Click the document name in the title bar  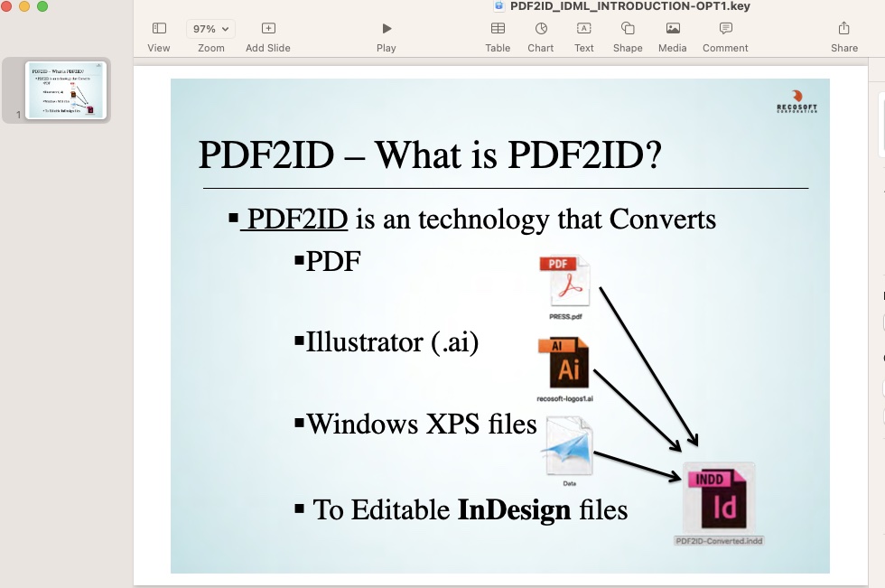(x=629, y=6)
